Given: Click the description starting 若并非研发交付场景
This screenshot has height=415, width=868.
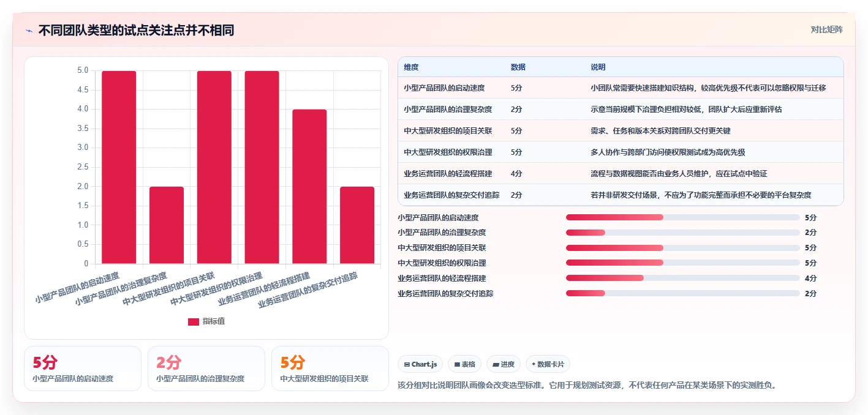Looking at the screenshot, I should pos(701,195).
